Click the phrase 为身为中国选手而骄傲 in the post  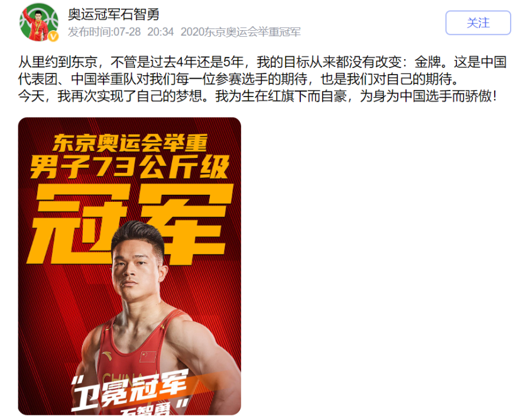[426, 96]
